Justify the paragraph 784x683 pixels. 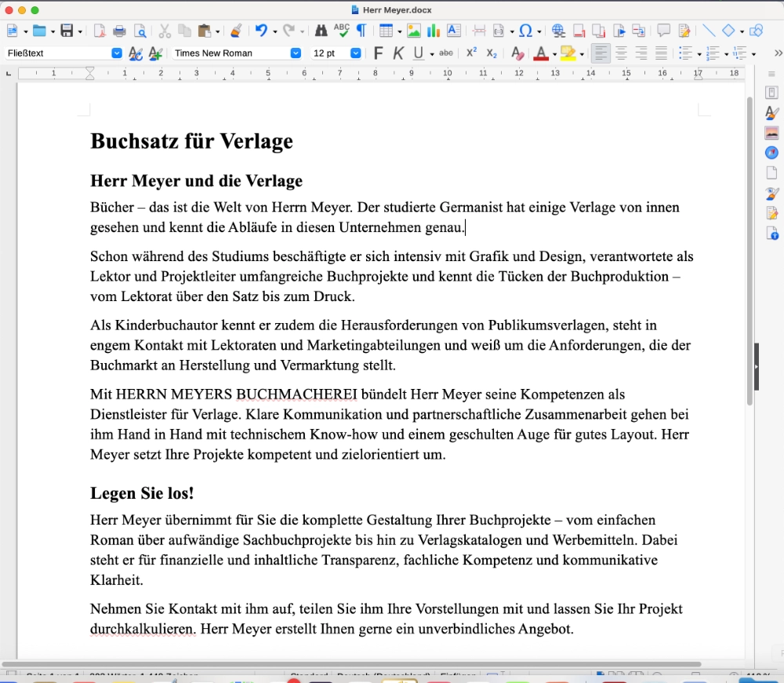(661, 53)
